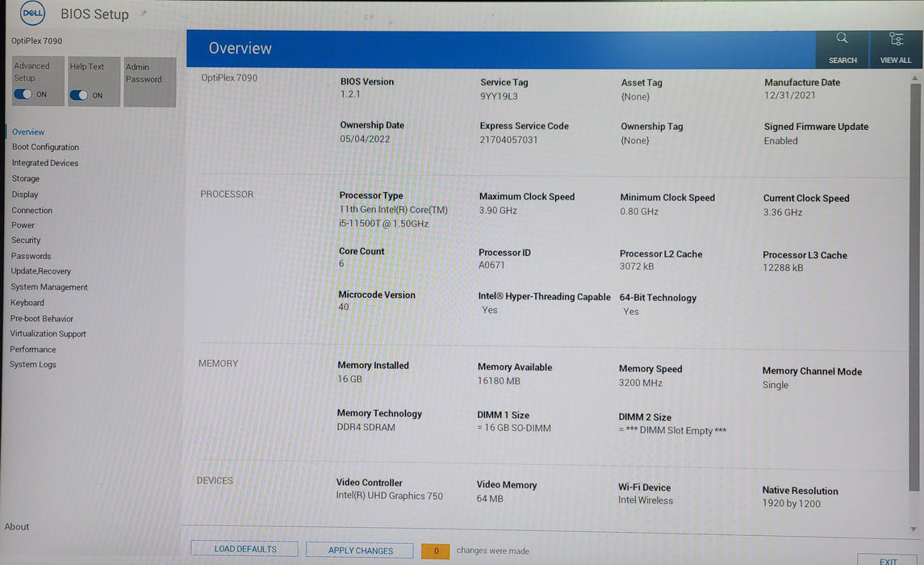The width and height of the screenshot is (924, 565).
Task: Click Signed Firmware Update Enabled value
Action: pos(781,140)
